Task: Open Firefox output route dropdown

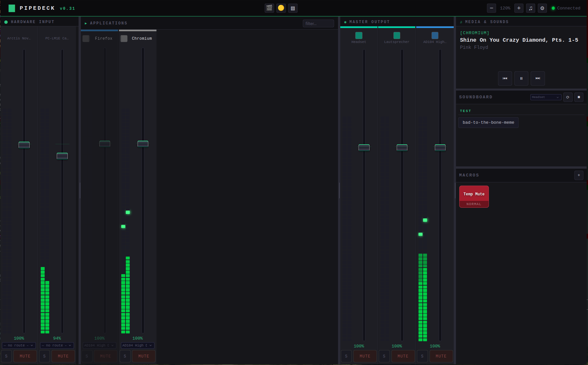Action: click(x=99, y=345)
